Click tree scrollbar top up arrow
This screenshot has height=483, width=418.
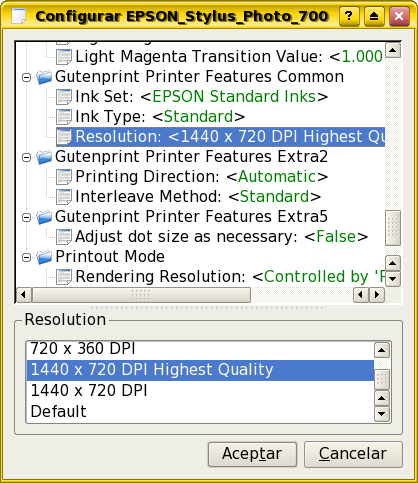click(x=393, y=50)
